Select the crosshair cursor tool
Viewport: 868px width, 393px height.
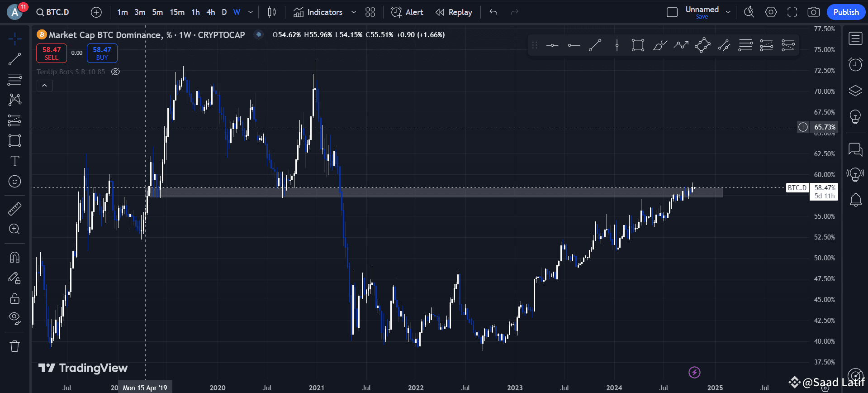pyautogui.click(x=15, y=39)
